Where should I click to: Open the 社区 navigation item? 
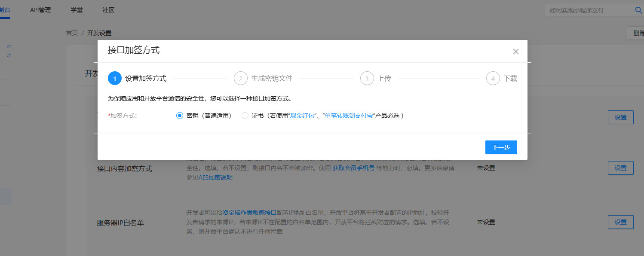tap(108, 10)
